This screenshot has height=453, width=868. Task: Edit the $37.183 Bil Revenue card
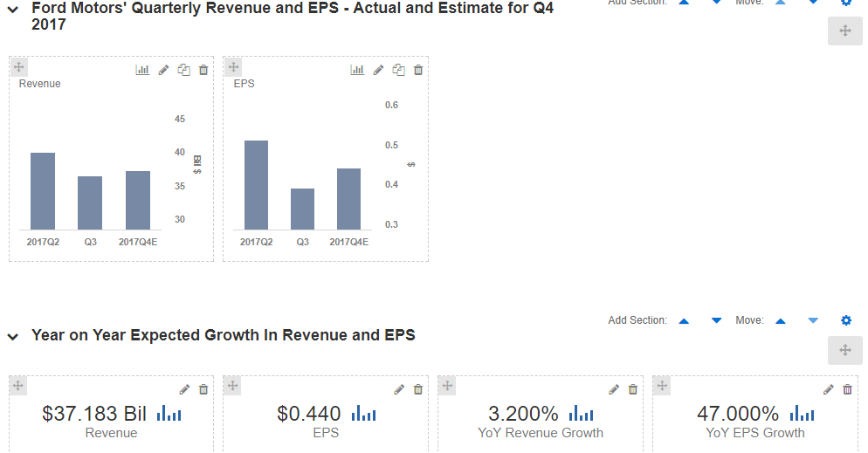[x=184, y=389]
